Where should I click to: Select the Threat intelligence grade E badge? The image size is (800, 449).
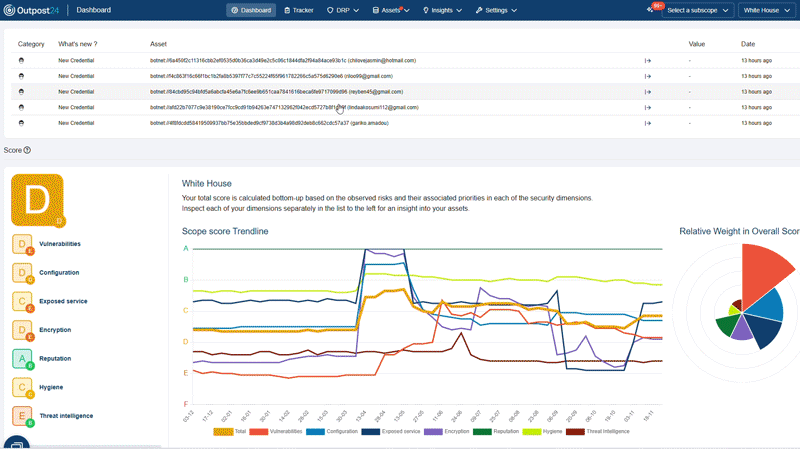point(23,415)
